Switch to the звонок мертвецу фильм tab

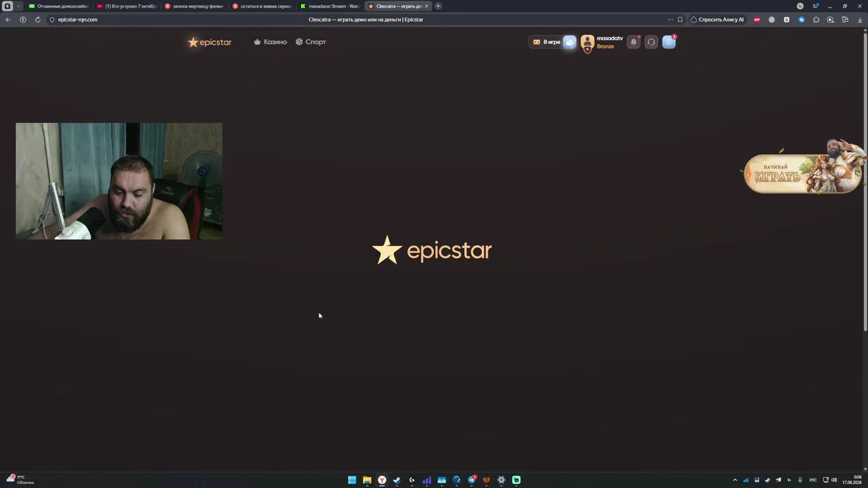pos(194,6)
